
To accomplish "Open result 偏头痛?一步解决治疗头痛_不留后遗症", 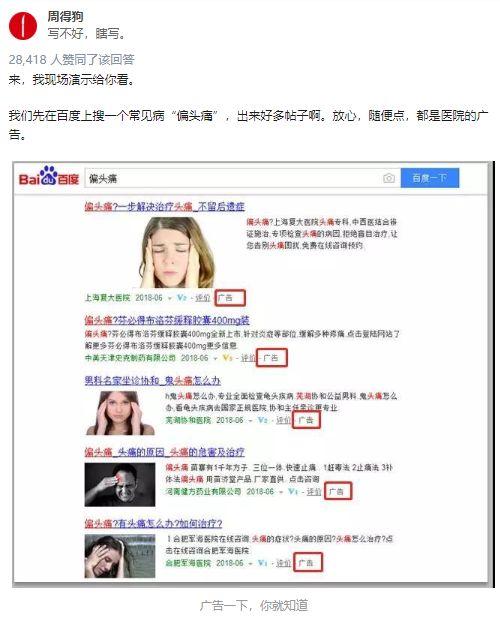I will (x=164, y=207).
